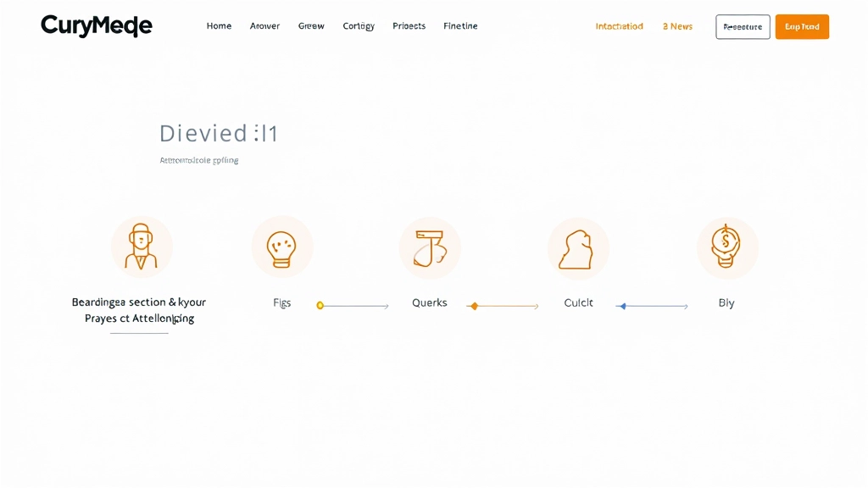This screenshot has width=868, height=488.
Task: Click the 'Dievied :l1' heading
Action: coord(218,133)
